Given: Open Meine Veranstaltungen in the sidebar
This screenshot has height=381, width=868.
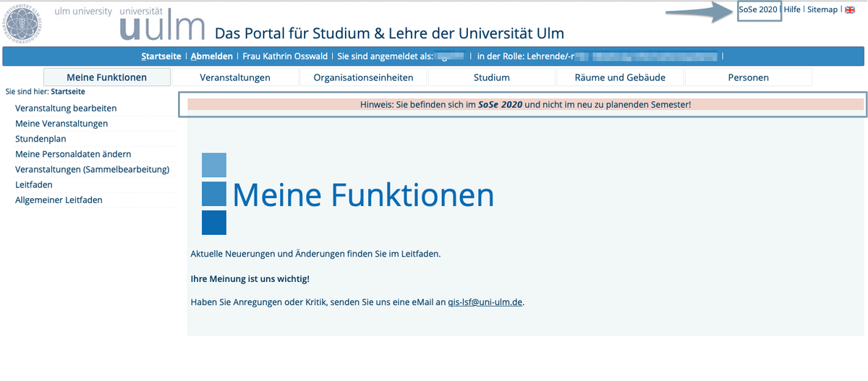Looking at the screenshot, I should tap(61, 124).
